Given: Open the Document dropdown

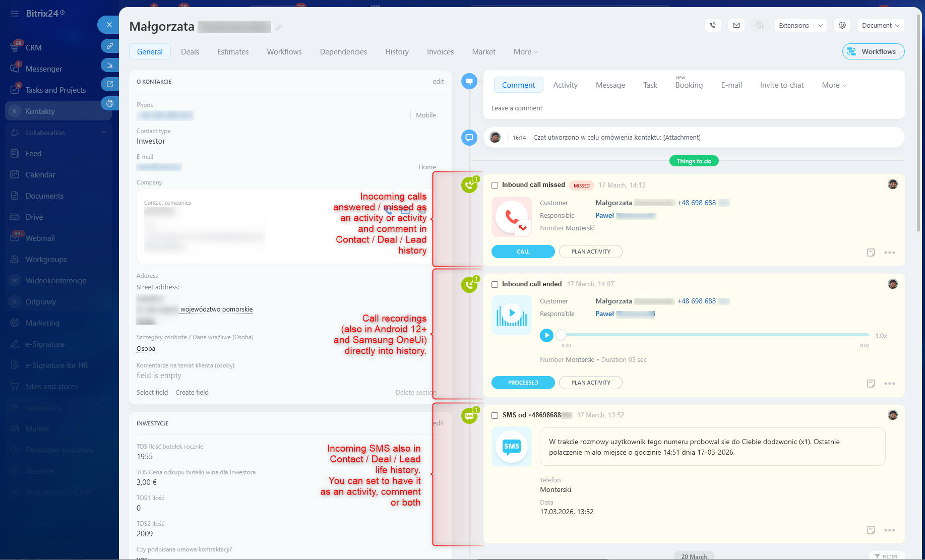Looking at the screenshot, I should (x=880, y=25).
